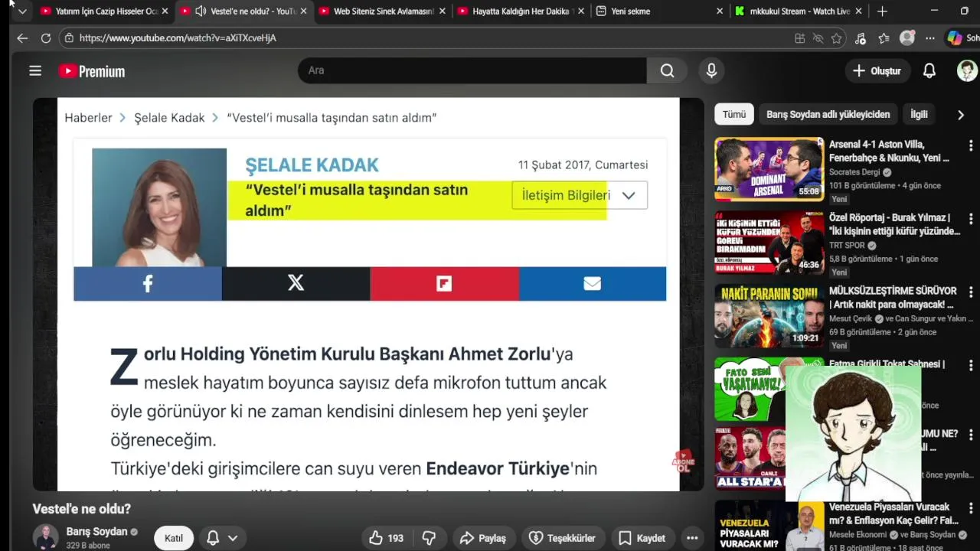Mute the Vestel'e ne oldu tab speaker icon

(x=200, y=11)
